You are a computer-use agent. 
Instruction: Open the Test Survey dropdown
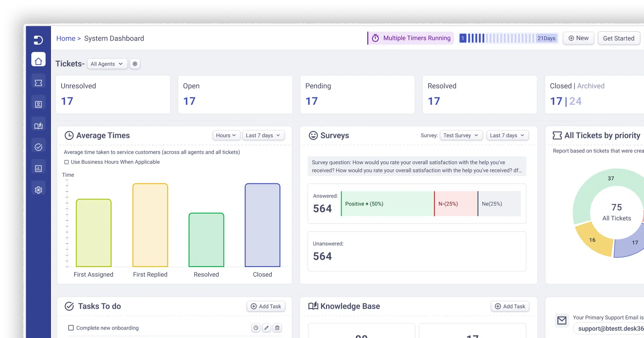click(x=461, y=135)
